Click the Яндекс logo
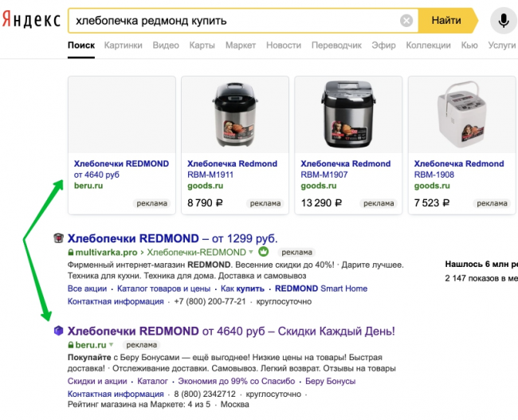 [30, 20]
